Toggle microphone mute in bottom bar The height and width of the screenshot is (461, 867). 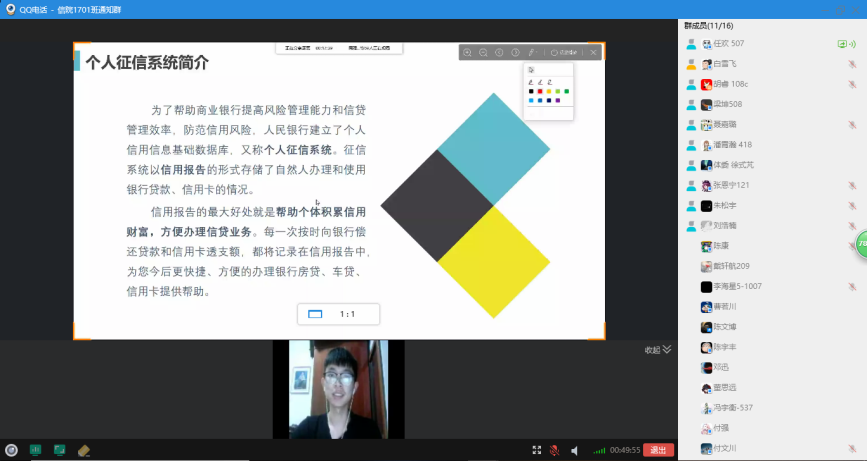[x=554, y=450]
